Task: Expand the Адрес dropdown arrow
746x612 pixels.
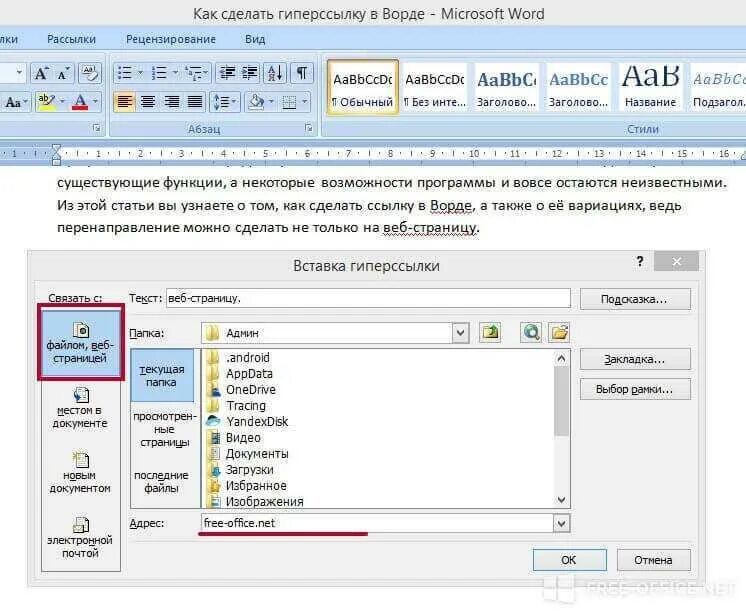Action: [561, 523]
